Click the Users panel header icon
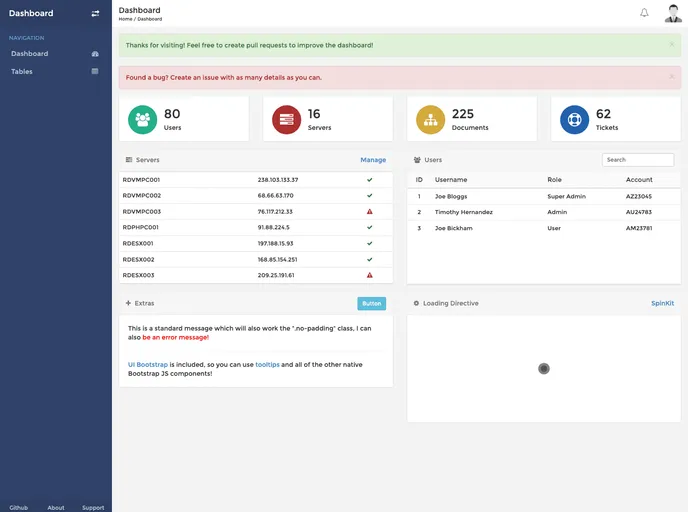This screenshot has width=688, height=512. click(417, 160)
